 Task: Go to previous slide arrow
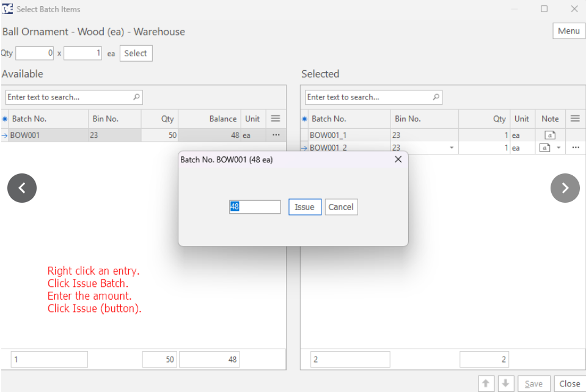[22, 188]
